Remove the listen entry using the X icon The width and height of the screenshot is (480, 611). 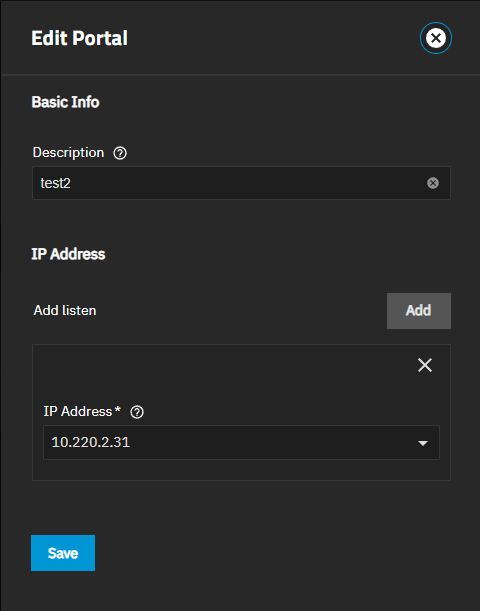[425, 365]
